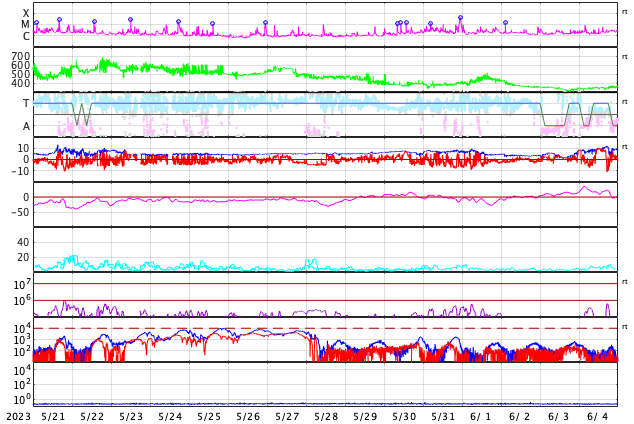Viewport: 634px width, 424px height.
Task: Click the '700' axis value
Action: pyautogui.click(x=21, y=56)
